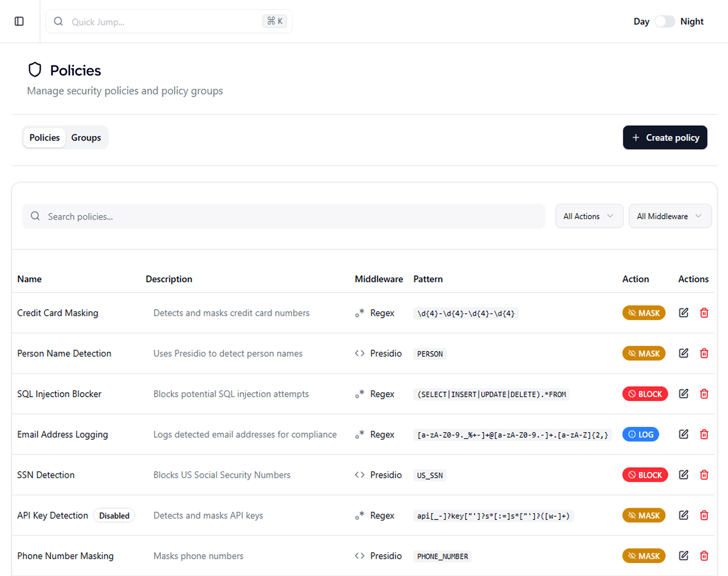Click the Night label
The image size is (728, 576).
click(x=692, y=21)
